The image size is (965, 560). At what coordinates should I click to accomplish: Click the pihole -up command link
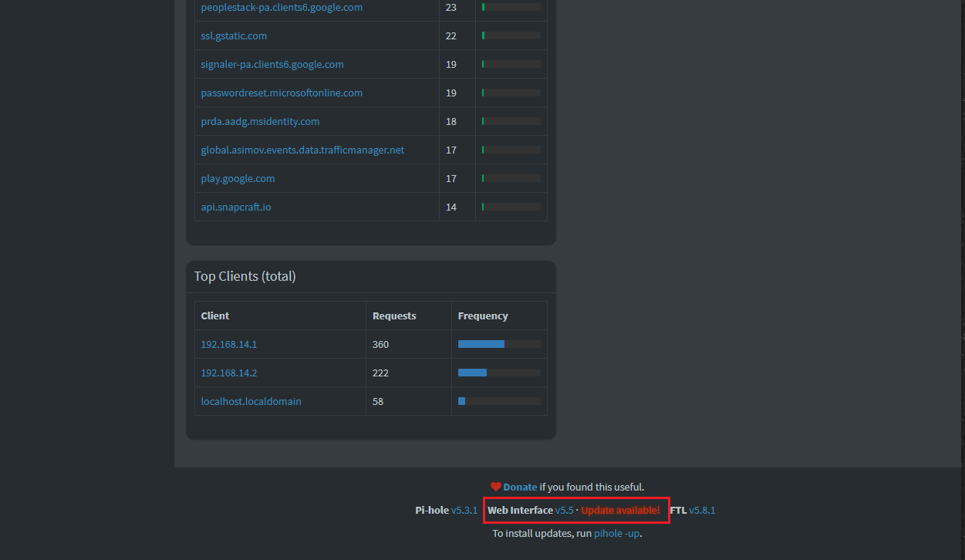tap(616, 533)
